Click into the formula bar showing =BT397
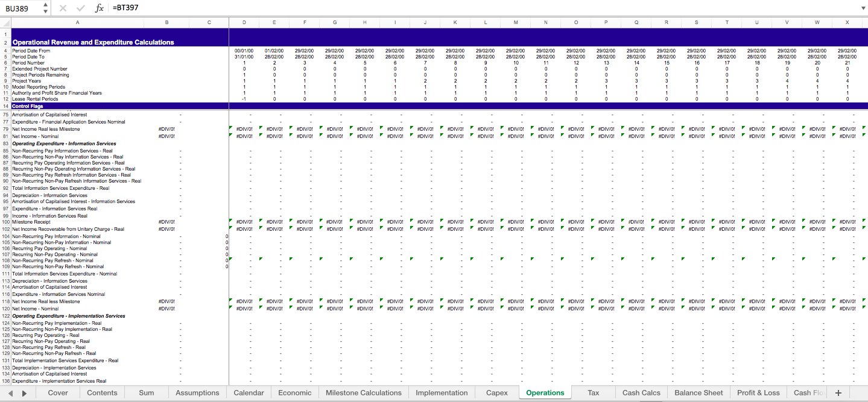Viewport: 868px width, 402px height. 483,8
